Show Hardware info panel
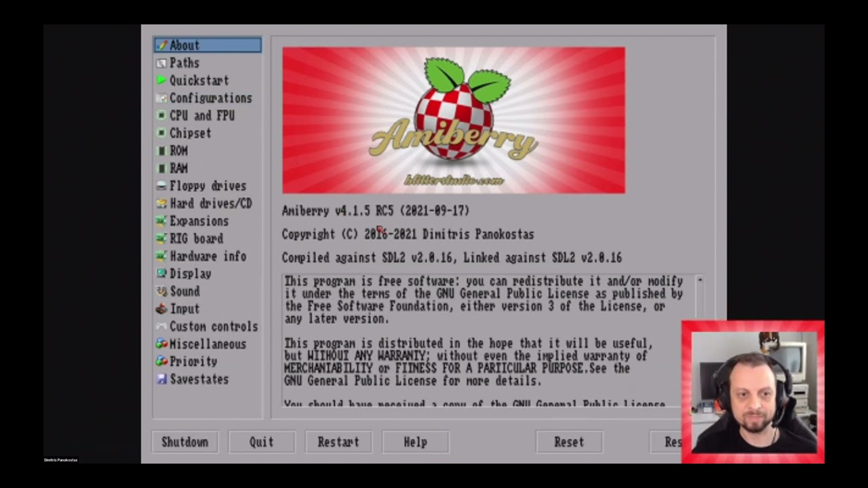The width and height of the screenshot is (868, 488). [x=208, y=256]
